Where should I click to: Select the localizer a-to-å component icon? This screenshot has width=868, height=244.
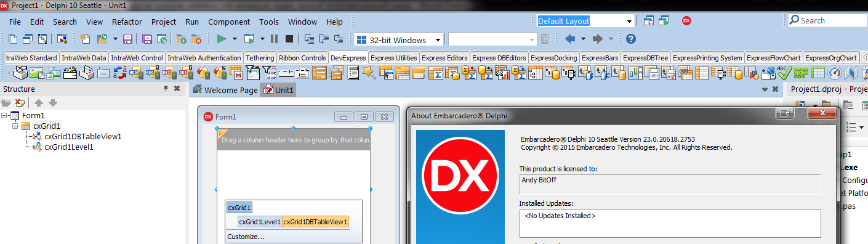(x=120, y=73)
